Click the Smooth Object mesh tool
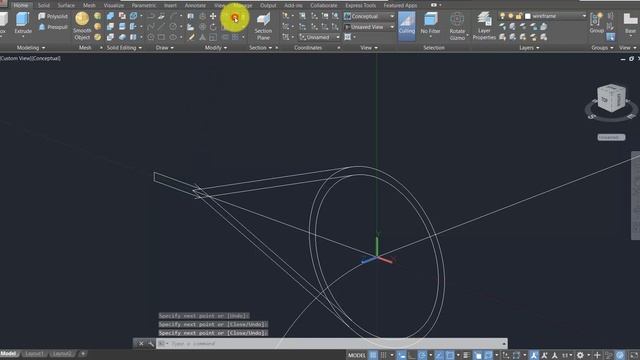Viewport: 640px width, 360px height. (x=82, y=26)
